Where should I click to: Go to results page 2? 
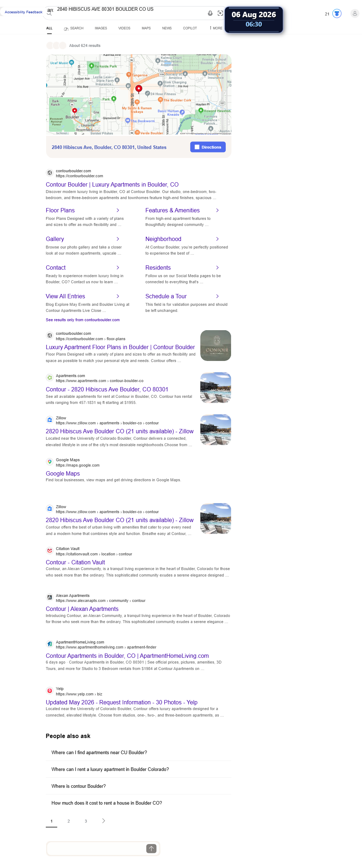click(x=69, y=821)
